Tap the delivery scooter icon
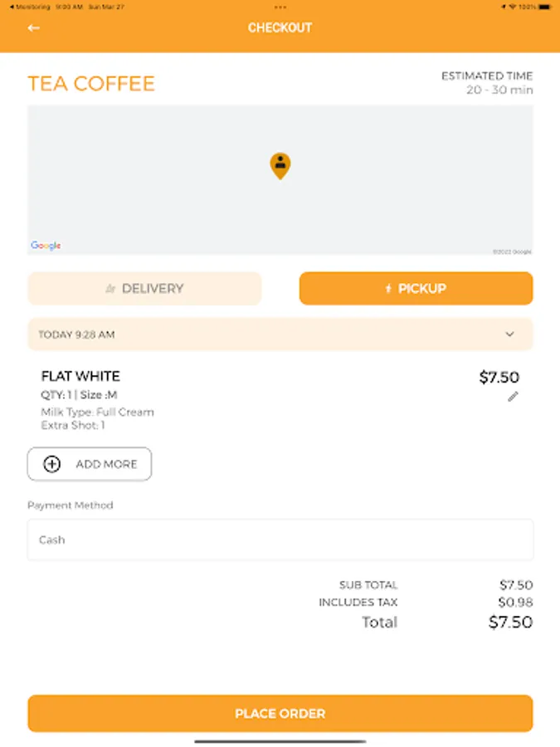Image resolution: width=560 pixels, height=747 pixels. point(110,289)
